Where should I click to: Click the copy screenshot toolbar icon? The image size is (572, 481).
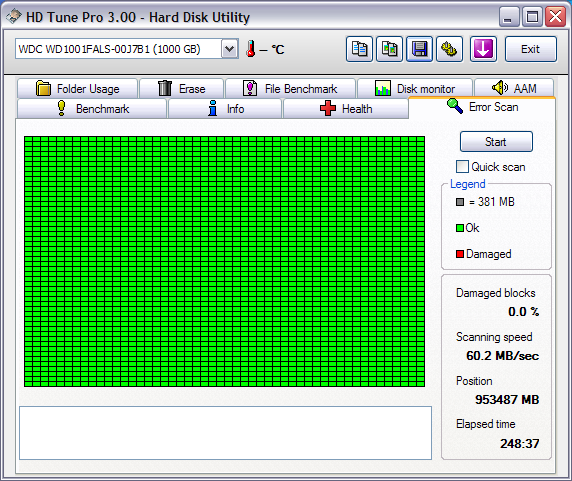click(389, 49)
